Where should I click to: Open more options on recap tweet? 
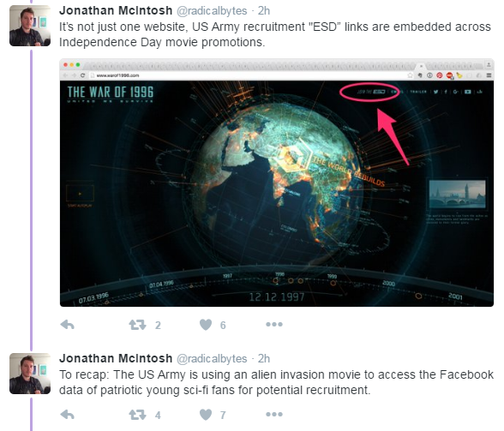(x=274, y=414)
